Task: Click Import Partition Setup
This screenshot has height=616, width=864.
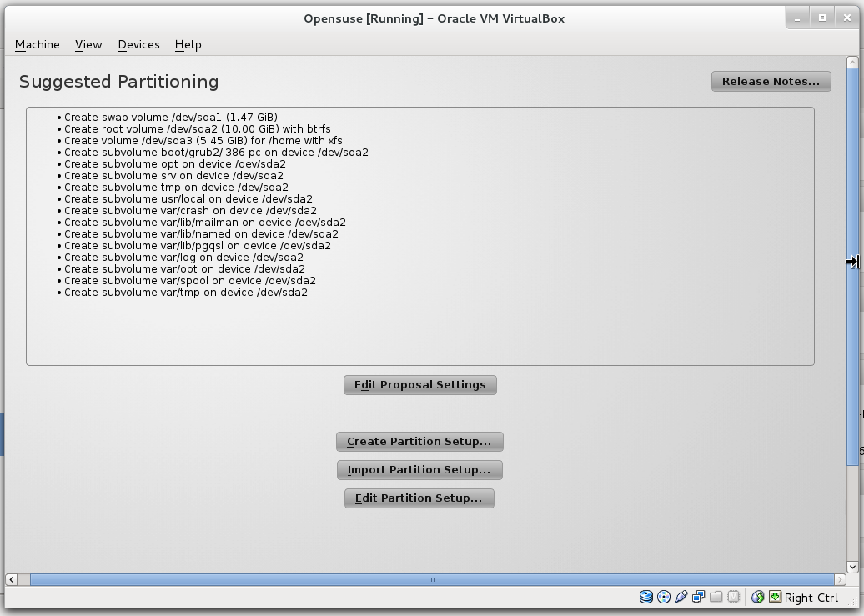Action: coord(419,469)
